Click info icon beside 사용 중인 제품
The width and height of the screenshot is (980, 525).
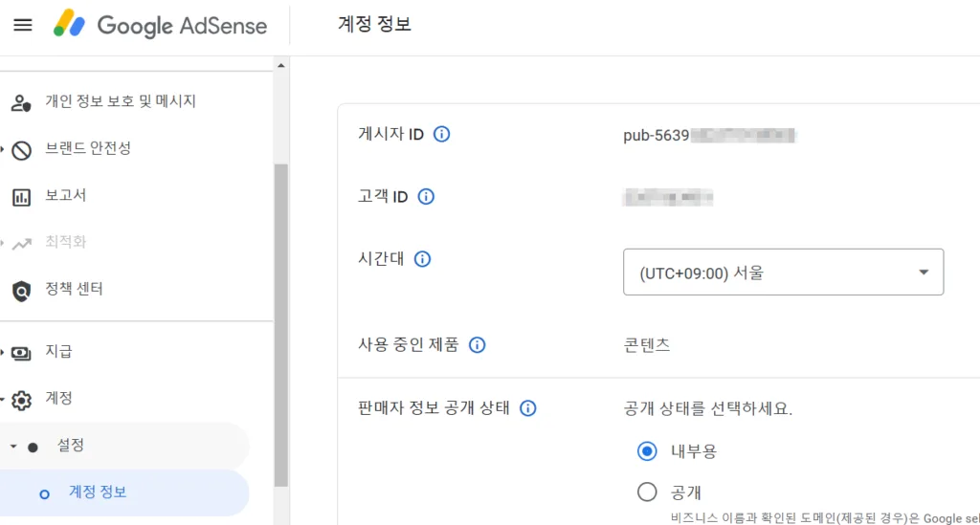point(477,344)
